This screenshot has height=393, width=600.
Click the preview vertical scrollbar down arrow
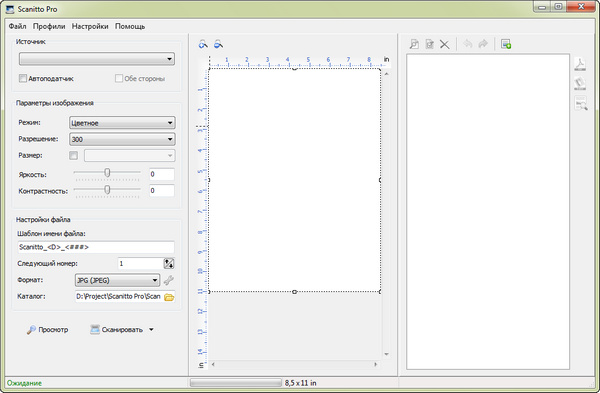tap(386, 354)
